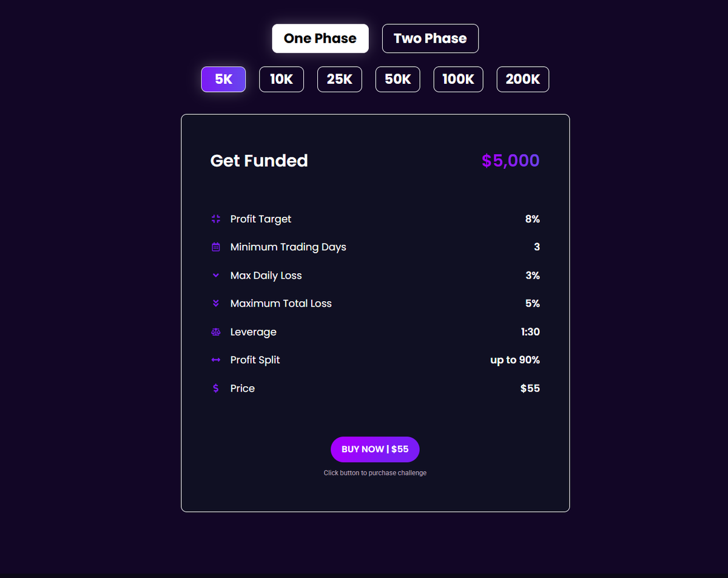Click the double chevron icon for Maximum Total Loss

(216, 304)
